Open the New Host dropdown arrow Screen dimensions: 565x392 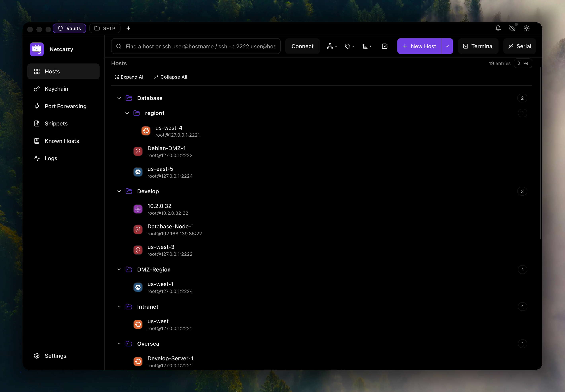point(447,46)
